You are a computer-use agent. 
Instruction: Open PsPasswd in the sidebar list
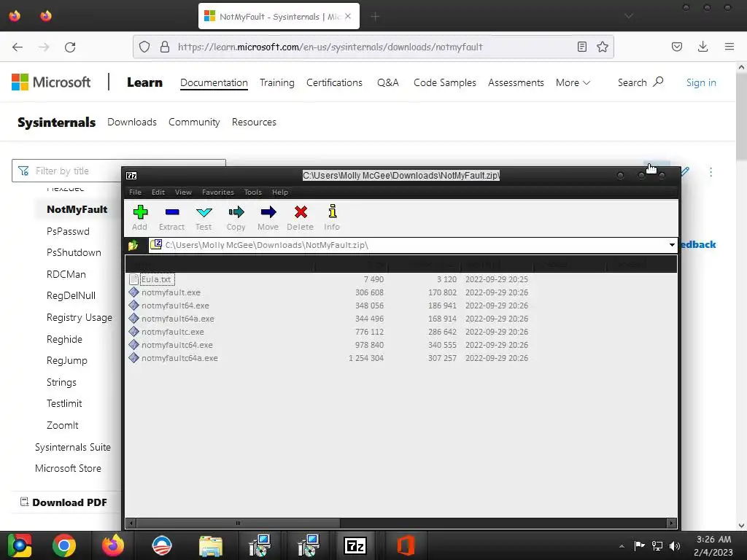click(68, 231)
